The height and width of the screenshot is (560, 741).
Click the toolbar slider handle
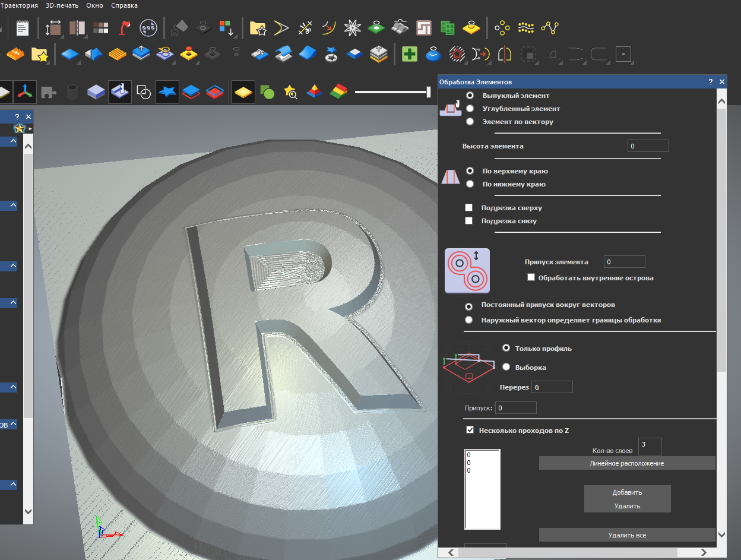point(428,92)
